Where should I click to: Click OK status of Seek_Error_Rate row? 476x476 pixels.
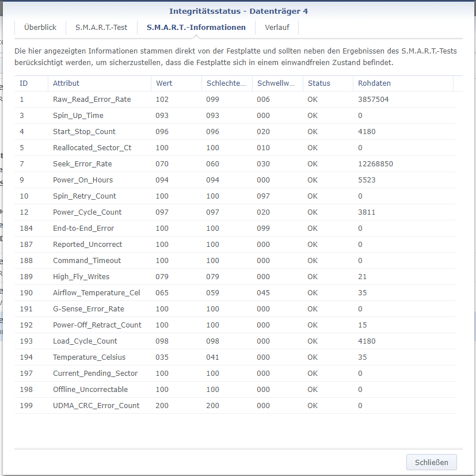pyautogui.click(x=313, y=163)
